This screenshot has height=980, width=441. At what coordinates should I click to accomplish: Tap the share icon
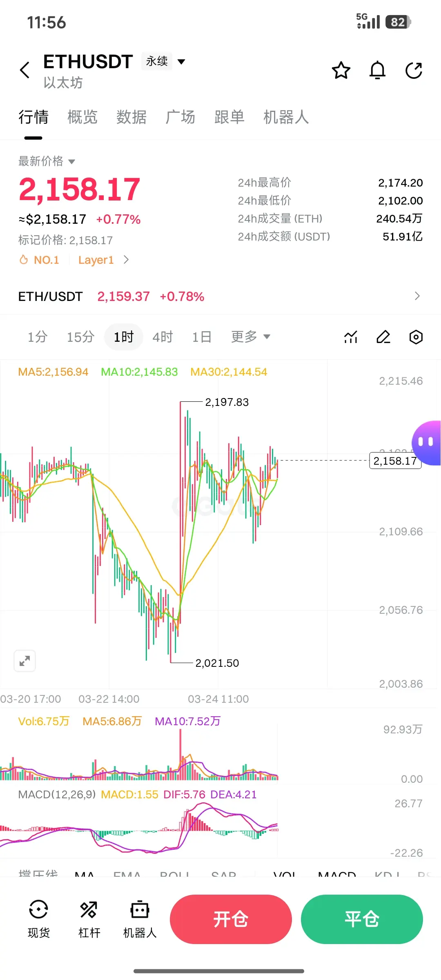pos(414,70)
